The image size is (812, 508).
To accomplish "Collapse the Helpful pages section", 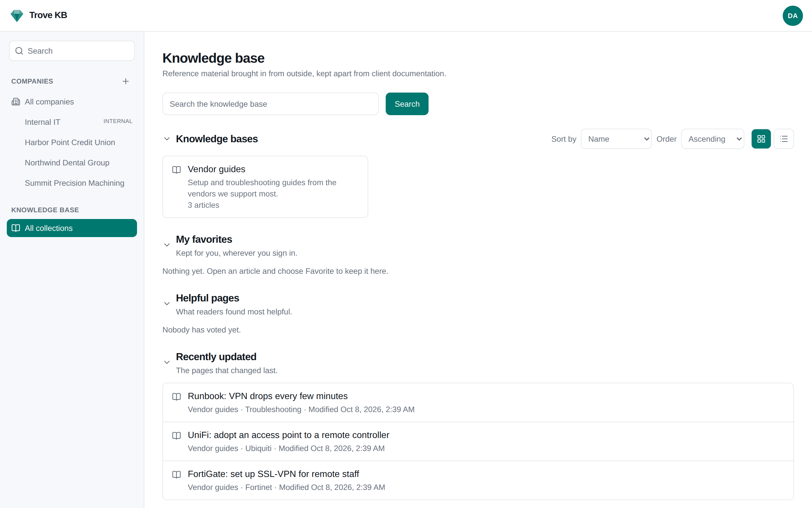I will pos(167,303).
